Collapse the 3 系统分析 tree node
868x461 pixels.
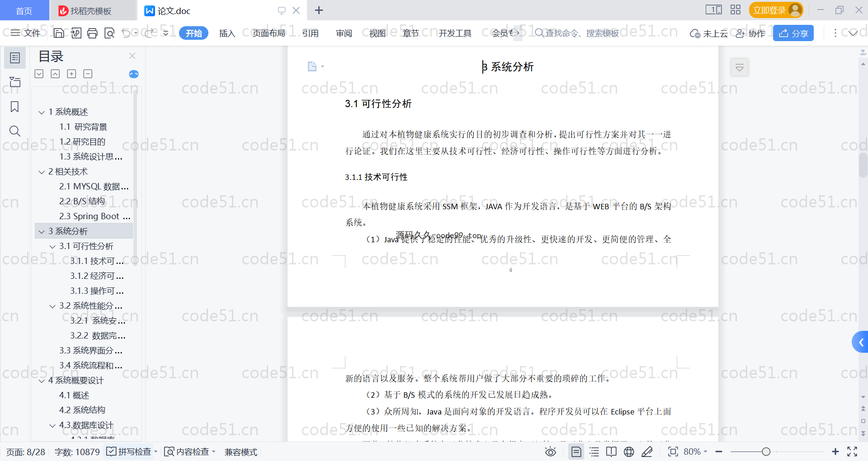tap(42, 231)
